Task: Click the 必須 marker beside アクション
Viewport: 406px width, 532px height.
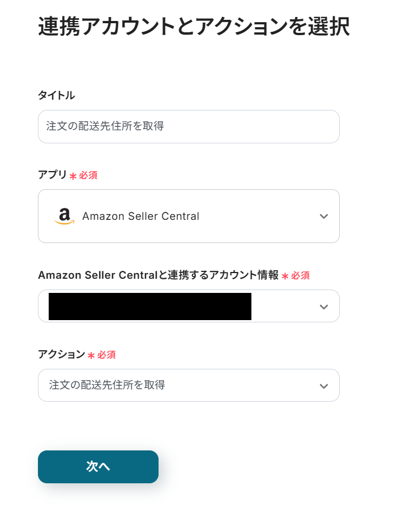Action: (106, 355)
